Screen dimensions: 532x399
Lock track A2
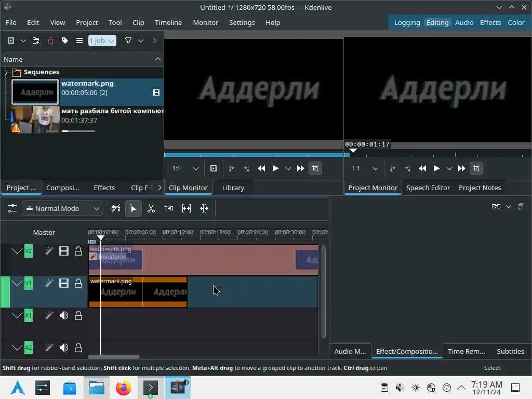click(78, 348)
